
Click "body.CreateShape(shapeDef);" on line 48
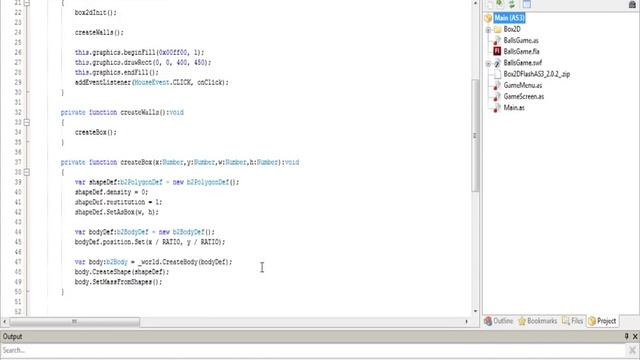(122, 272)
